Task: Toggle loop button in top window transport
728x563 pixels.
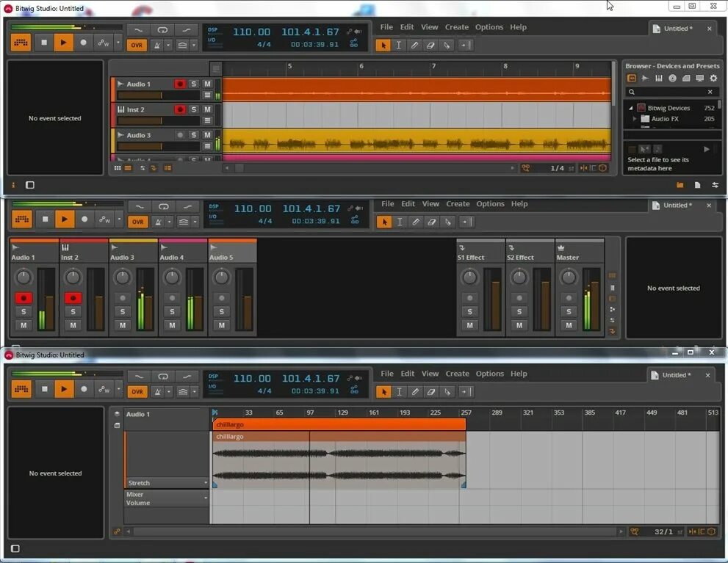Action: 162,30
